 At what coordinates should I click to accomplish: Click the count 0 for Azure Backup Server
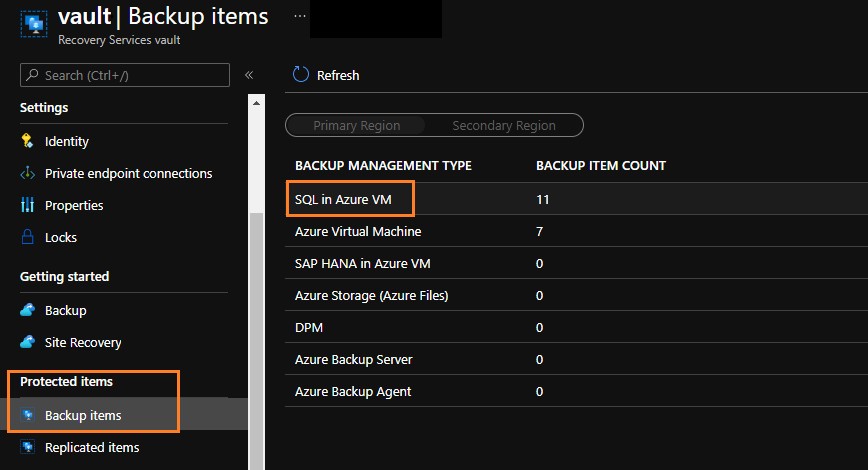540,359
